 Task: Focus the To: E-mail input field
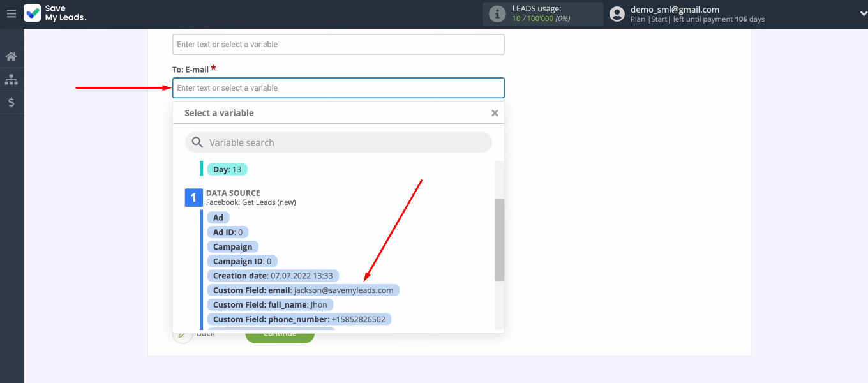[338, 88]
